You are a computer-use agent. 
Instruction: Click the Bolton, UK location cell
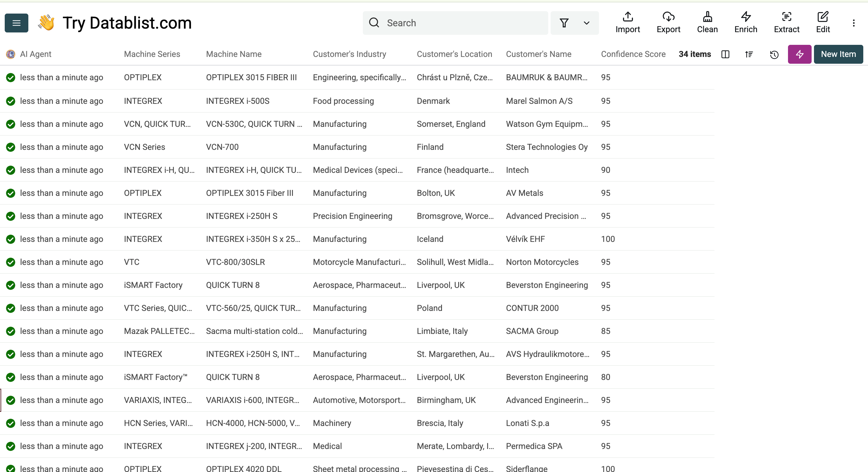coord(435,193)
